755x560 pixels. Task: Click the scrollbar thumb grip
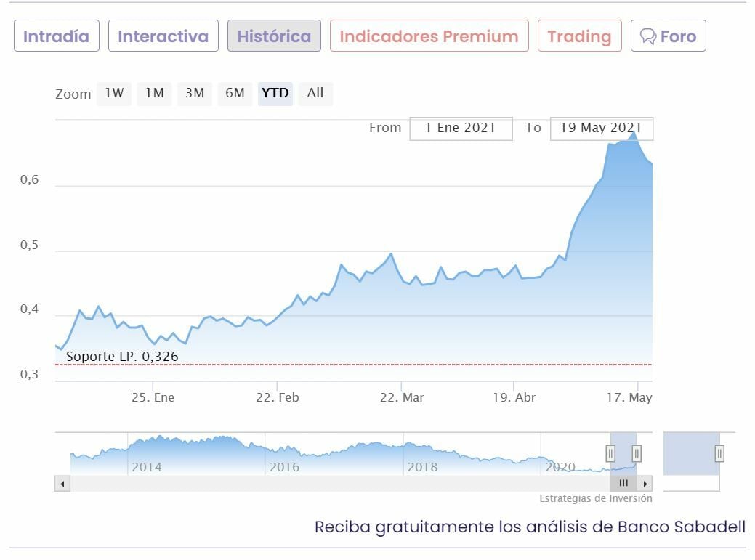pyautogui.click(x=623, y=484)
